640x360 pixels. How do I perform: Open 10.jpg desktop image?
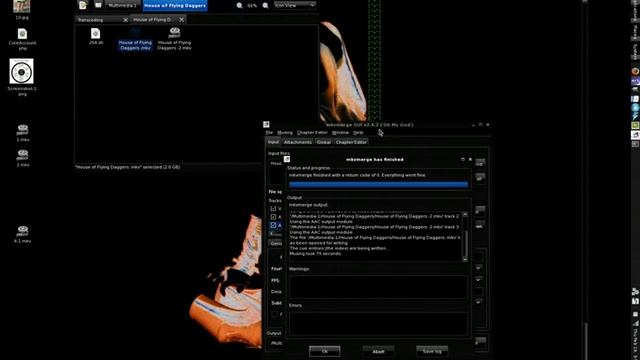pos(22,9)
